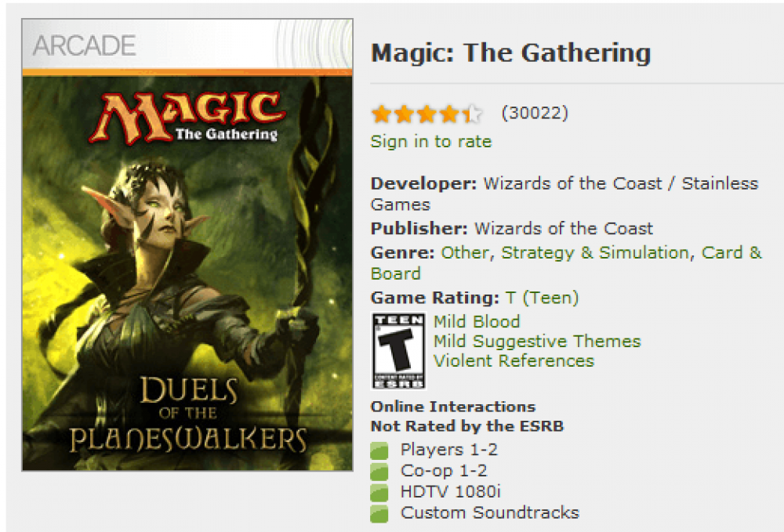Viewport: 784px width, 532px height.
Task: Click the Mild Blood descriptor link
Action: point(477,322)
